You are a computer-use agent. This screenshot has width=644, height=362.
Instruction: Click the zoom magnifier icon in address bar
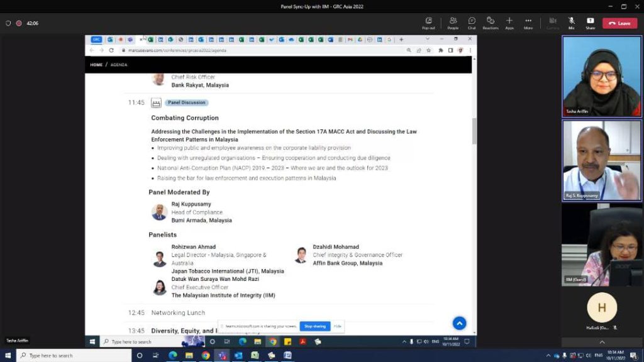coord(409,50)
